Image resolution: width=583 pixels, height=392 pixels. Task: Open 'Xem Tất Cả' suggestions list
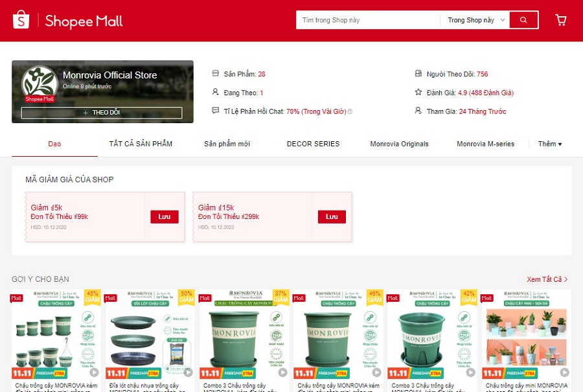pos(547,279)
